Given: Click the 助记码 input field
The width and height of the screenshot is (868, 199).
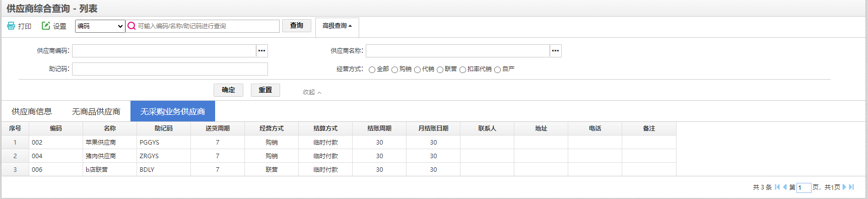Looking at the screenshot, I should pyautogui.click(x=170, y=69).
